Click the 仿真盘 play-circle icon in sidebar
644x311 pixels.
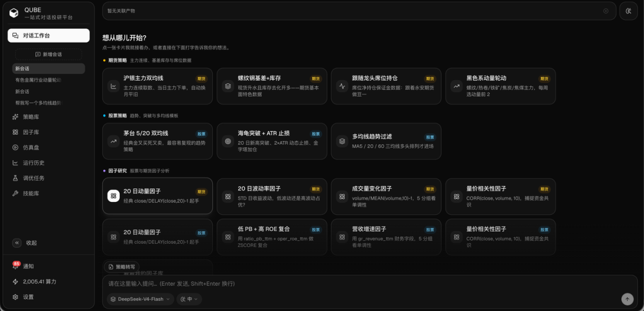tap(15, 147)
